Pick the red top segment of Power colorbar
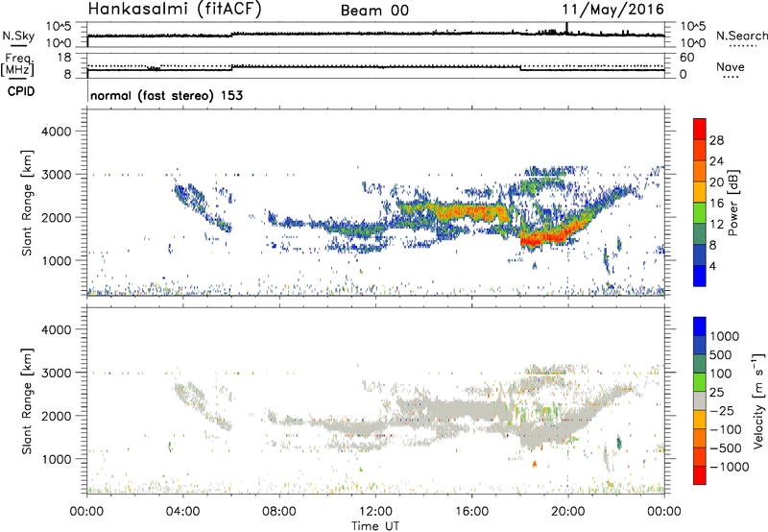 700,129
